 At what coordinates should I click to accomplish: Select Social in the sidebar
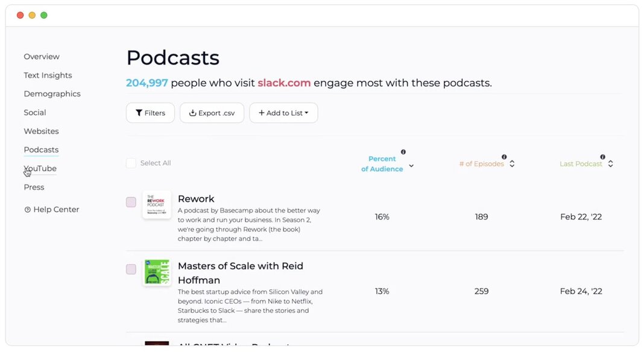point(35,113)
